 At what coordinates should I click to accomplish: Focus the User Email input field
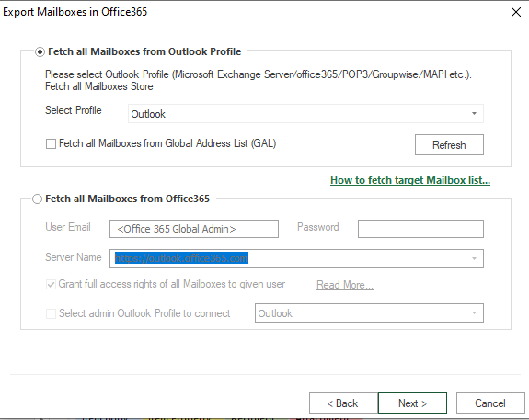coord(194,229)
